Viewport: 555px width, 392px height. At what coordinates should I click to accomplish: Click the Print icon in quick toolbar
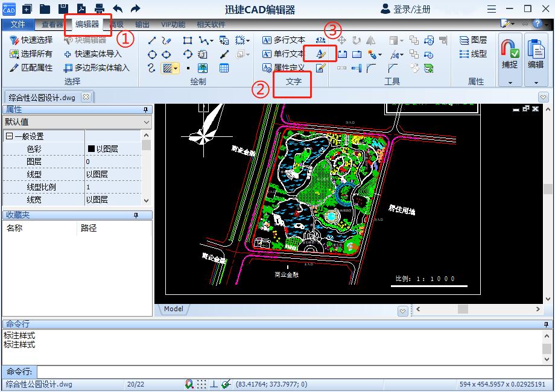(x=100, y=9)
